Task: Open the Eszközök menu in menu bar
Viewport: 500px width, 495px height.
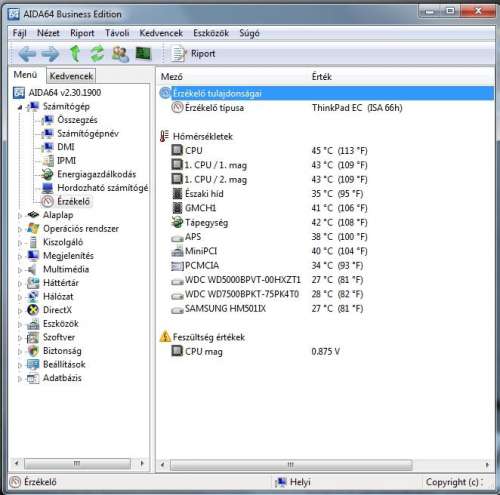Action: click(x=211, y=33)
